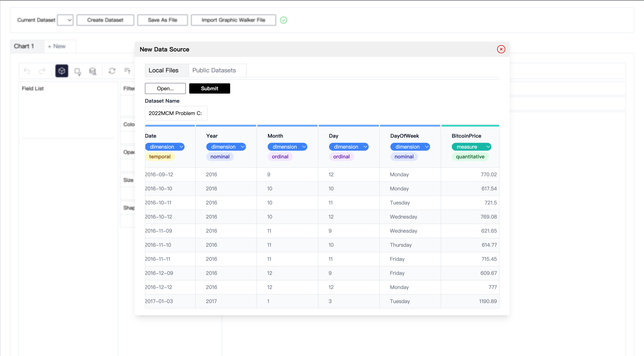Click the stack mode layers icon
This screenshot has height=356, width=644.
click(93, 71)
